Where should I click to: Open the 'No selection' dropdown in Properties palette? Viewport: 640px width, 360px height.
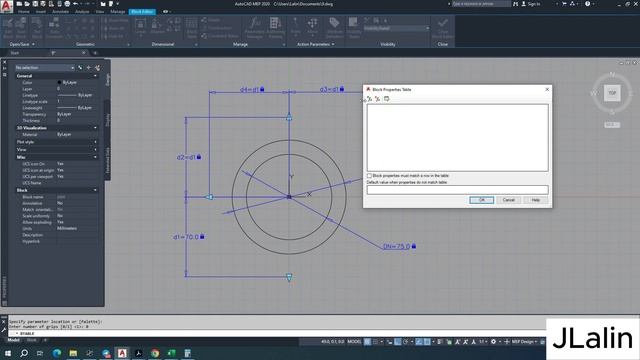click(x=45, y=67)
